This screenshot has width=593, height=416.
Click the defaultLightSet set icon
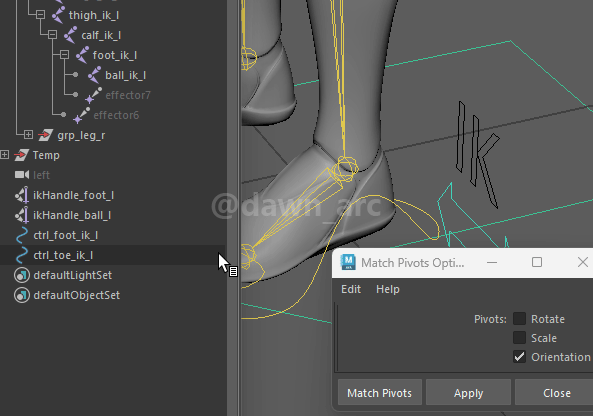(22, 275)
